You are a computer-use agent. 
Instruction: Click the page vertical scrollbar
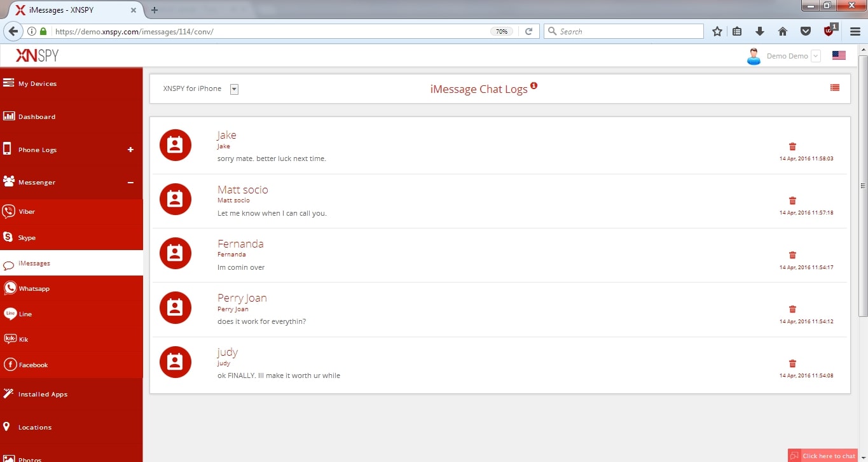[863, 186]
